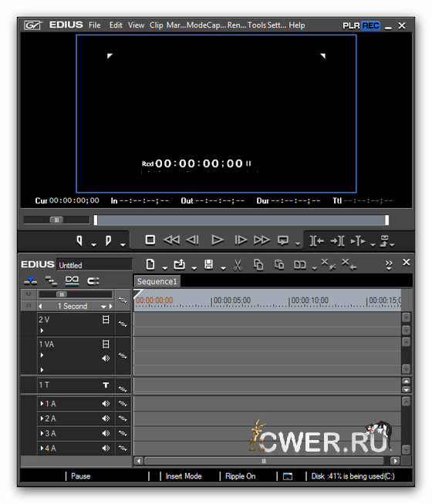Select the Sequence1 tab

click(157, 281)
